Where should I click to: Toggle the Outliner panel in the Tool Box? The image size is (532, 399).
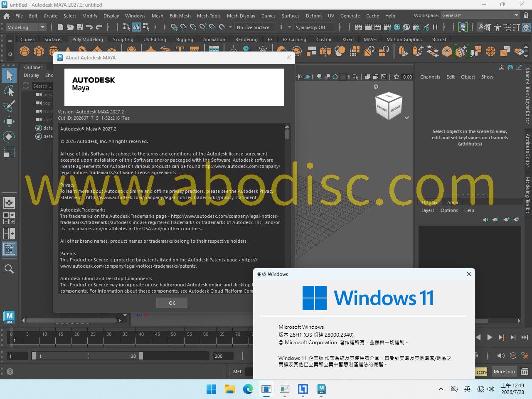(x=9, y=249)
